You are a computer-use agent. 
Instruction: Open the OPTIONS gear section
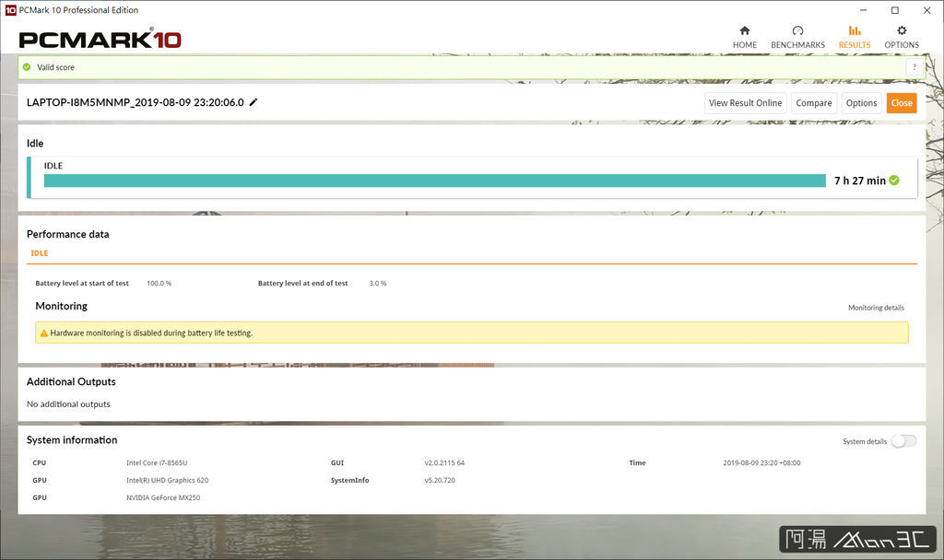point(902,37)
